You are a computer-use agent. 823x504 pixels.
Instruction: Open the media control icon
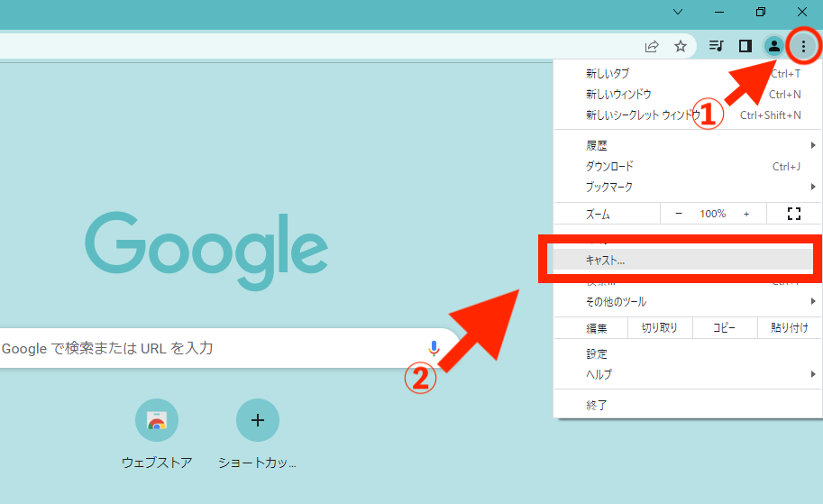(x=716, y=46)
